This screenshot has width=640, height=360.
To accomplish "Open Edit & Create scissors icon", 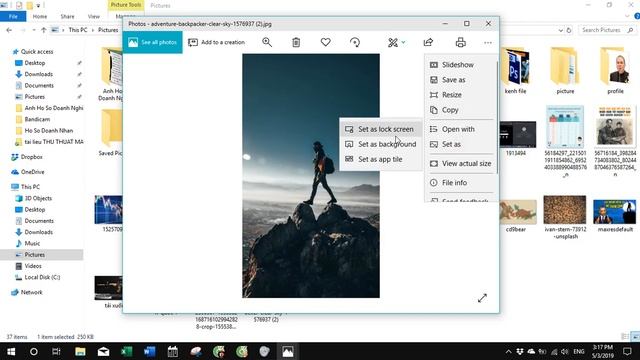I will click(x=393, y=42).
